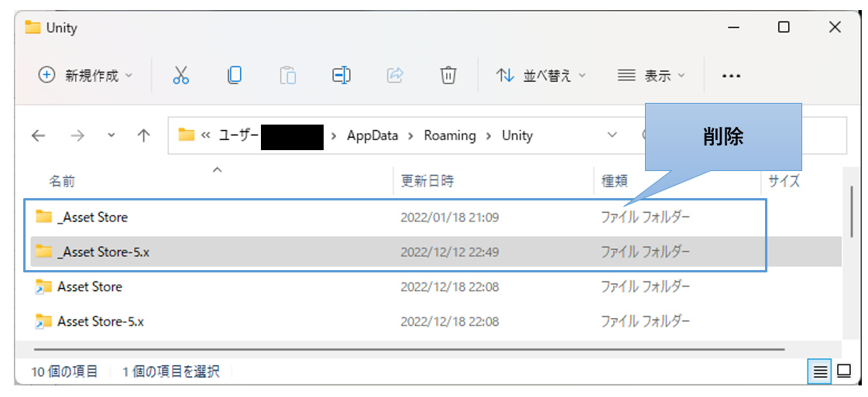Select the Asset Store shortcut folder
Image resolution: width=868 pixels, height=397 pixels.
click(x=436, y=287)
